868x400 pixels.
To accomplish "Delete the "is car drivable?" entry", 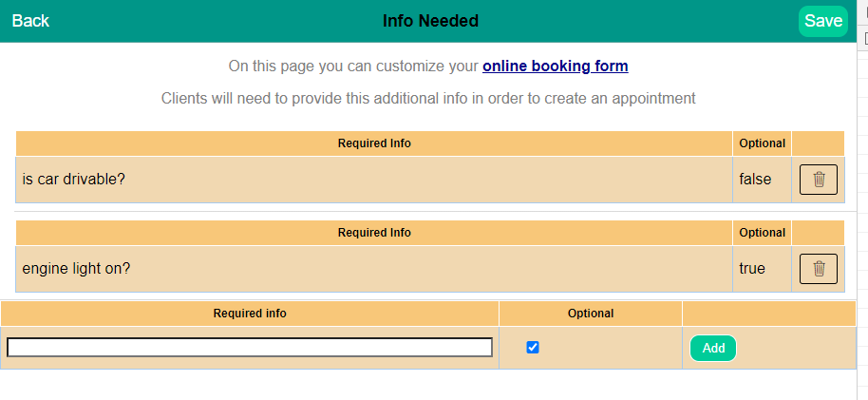I will pos(818,179).
